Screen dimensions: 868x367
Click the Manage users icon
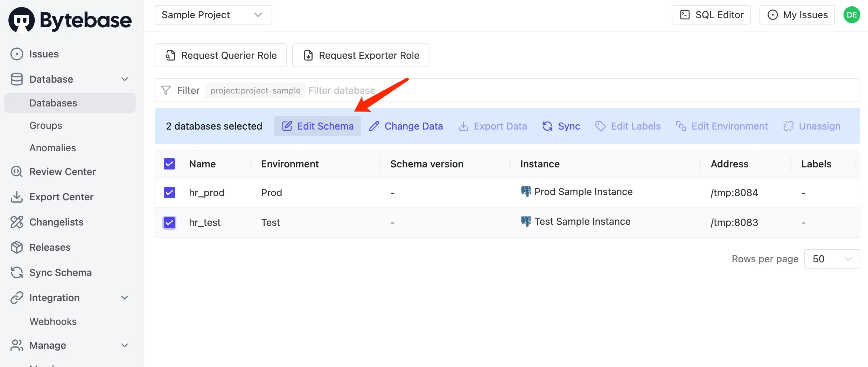(17, 345)
